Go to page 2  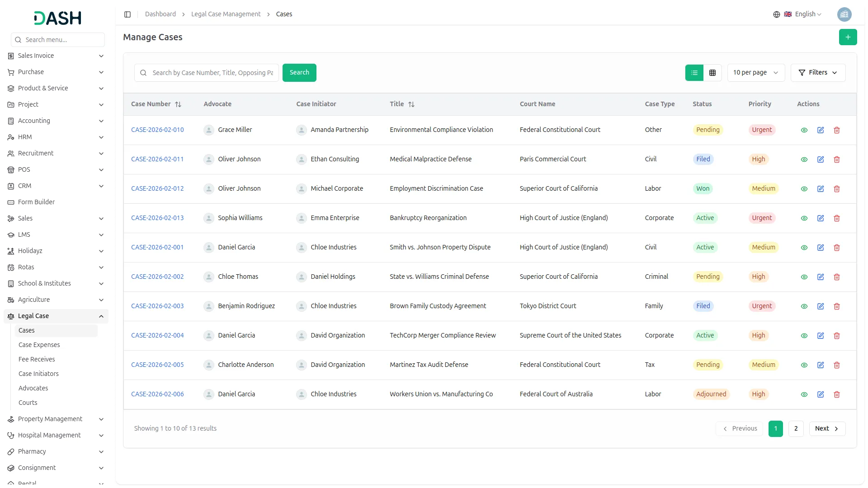click(796, 429)
